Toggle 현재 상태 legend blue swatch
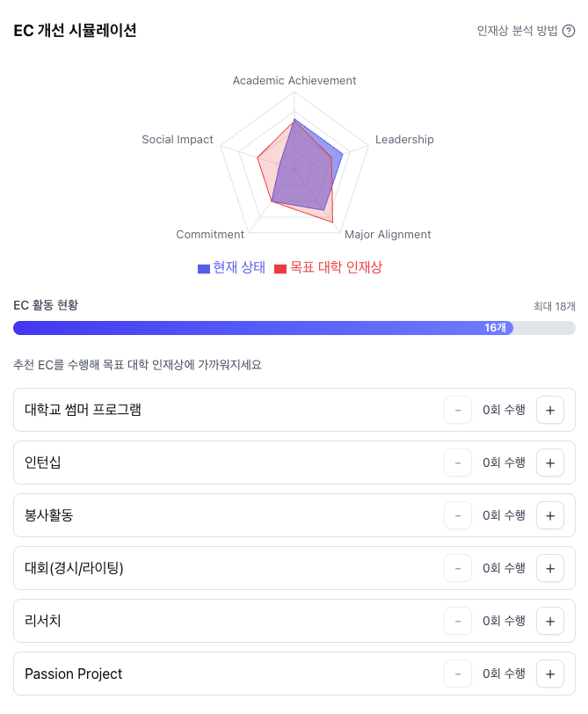The width and height of the screenshot is (588, 714). click(203, 269)
